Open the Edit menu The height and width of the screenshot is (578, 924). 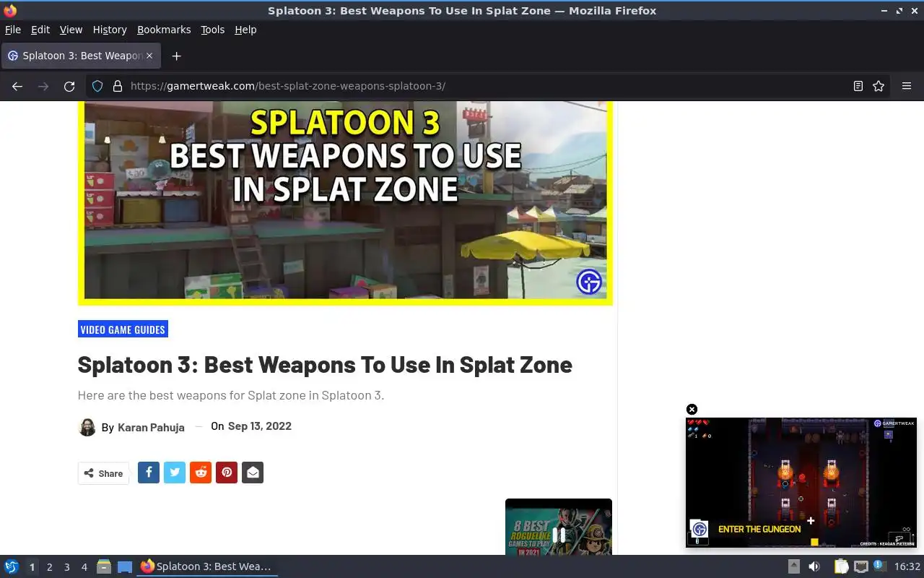[x=40, y=30]
